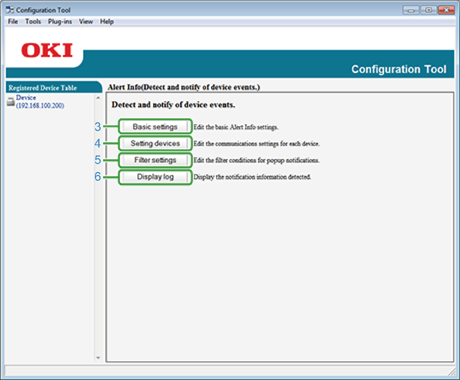Click the window resize grip in the corner
This screenshot has width=460, height=380.
tap(451, 372)
